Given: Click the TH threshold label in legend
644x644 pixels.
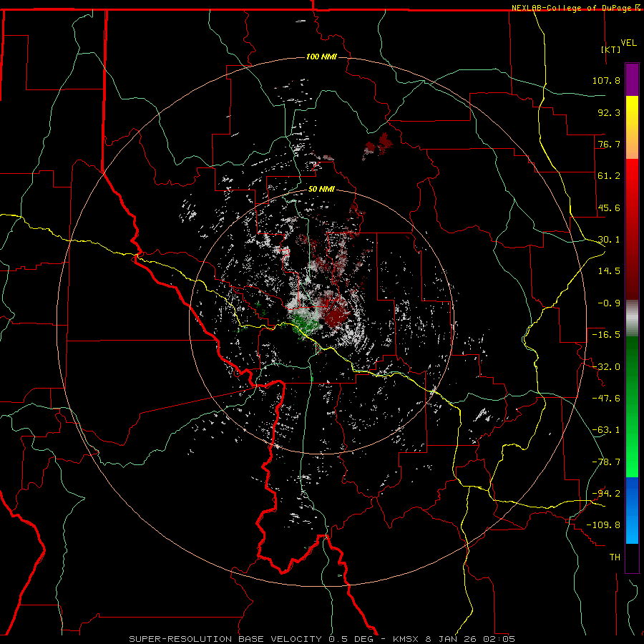Looking at the screenshot, I should 615,557.
